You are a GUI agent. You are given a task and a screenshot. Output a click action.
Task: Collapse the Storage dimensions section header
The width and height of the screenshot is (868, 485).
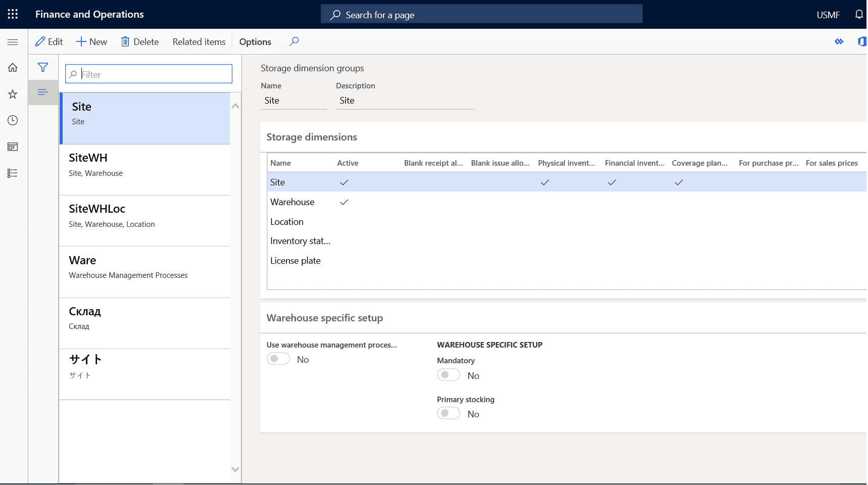click(x=312, y=137)
